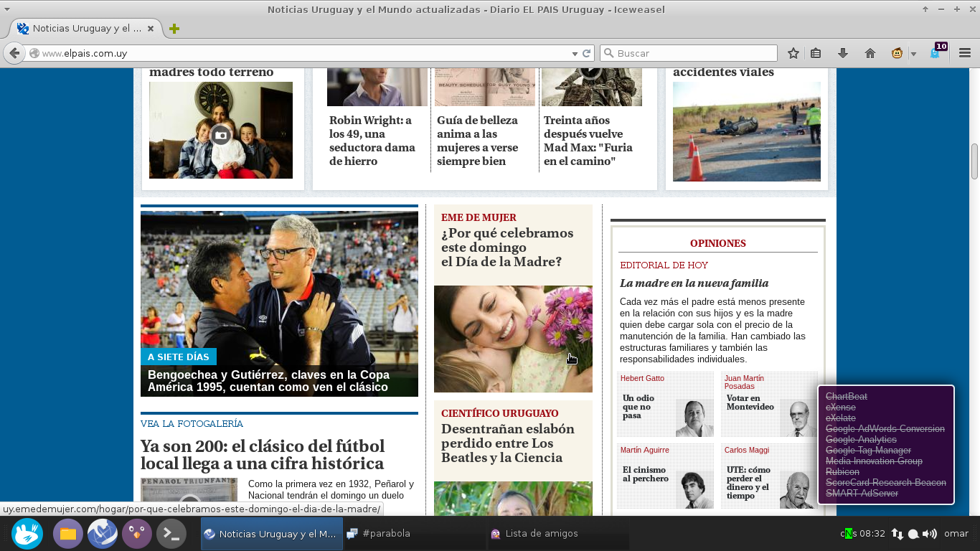Click Google Tag Manager in the tracker list

pos(868,450)
